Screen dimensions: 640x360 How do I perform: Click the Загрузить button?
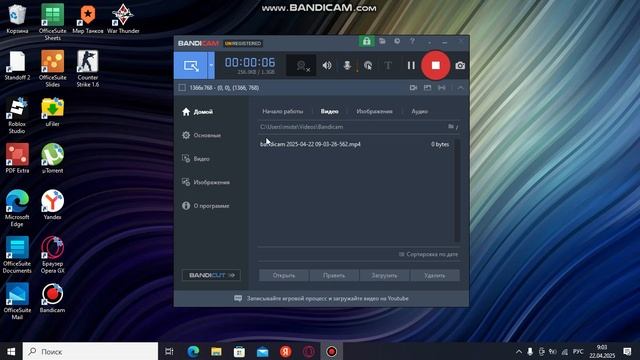coord(384,276)
